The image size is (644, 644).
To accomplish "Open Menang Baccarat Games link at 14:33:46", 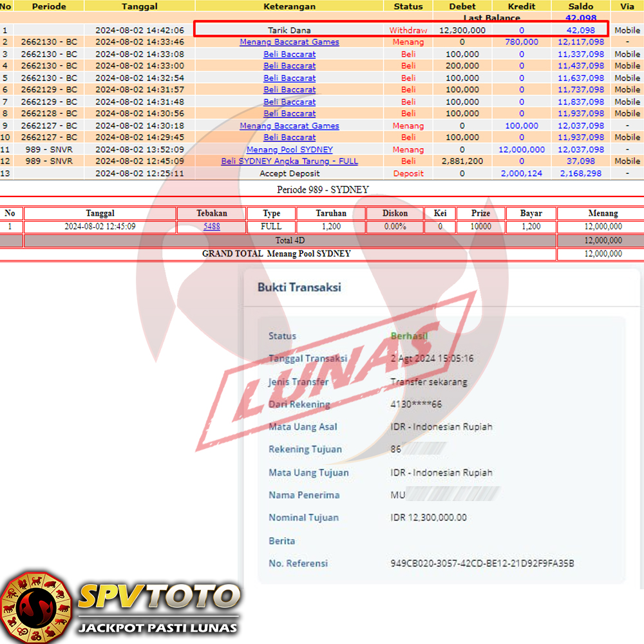I will point(289,42).
